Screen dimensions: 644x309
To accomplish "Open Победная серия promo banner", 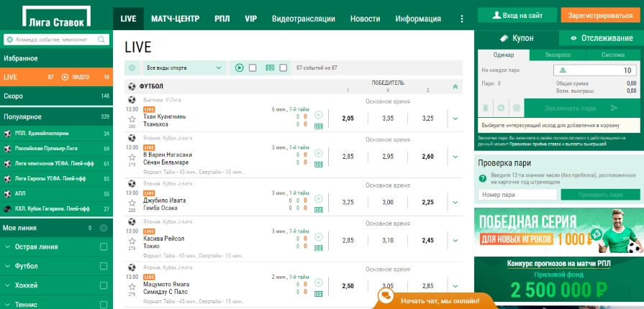I will tap(559, 231).
